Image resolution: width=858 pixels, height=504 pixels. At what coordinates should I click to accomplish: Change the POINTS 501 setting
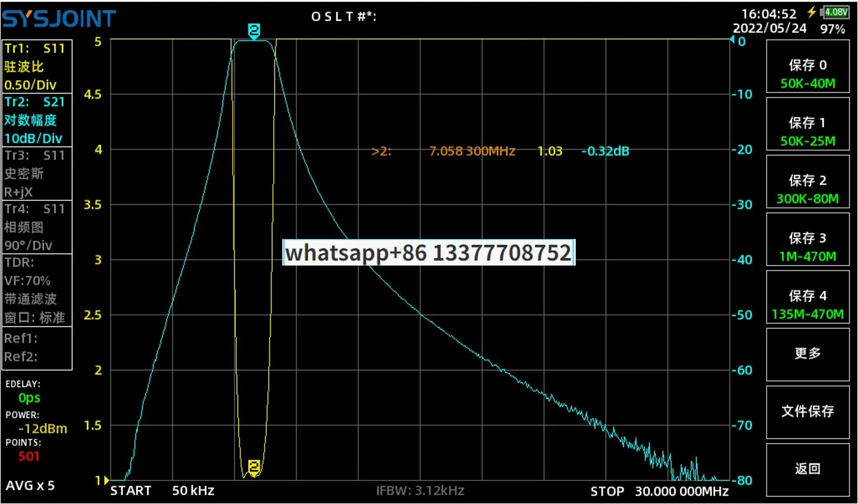[x=24, y=449]
